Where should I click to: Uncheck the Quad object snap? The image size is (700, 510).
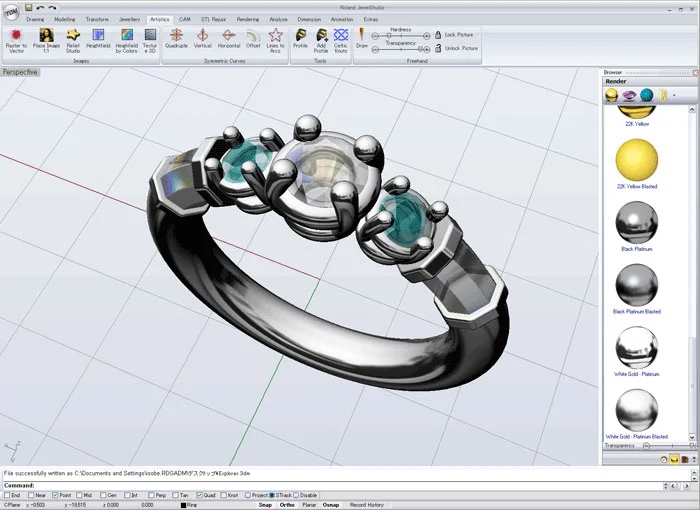point(200,495)
